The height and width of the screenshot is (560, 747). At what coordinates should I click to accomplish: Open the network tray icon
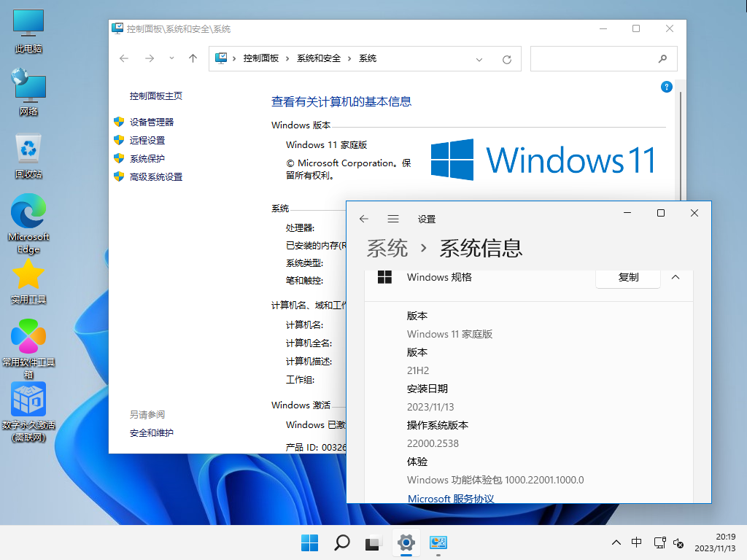[659, 542]
